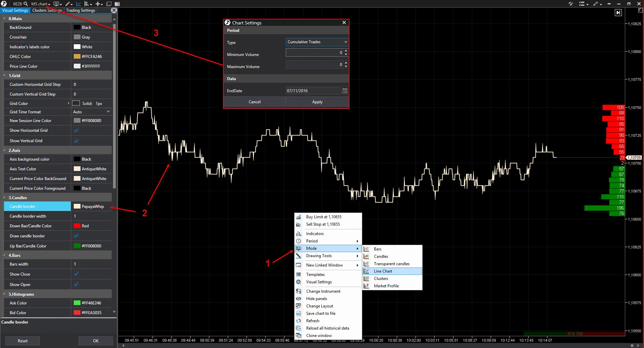Toggle the Draw candle border checkbox

coord(76,236)
